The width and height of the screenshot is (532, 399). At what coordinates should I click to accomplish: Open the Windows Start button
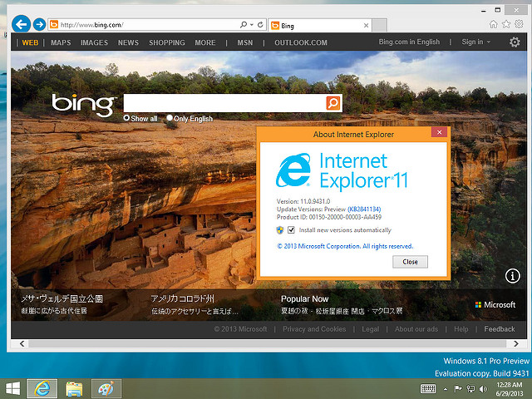(x=13, y=388)
